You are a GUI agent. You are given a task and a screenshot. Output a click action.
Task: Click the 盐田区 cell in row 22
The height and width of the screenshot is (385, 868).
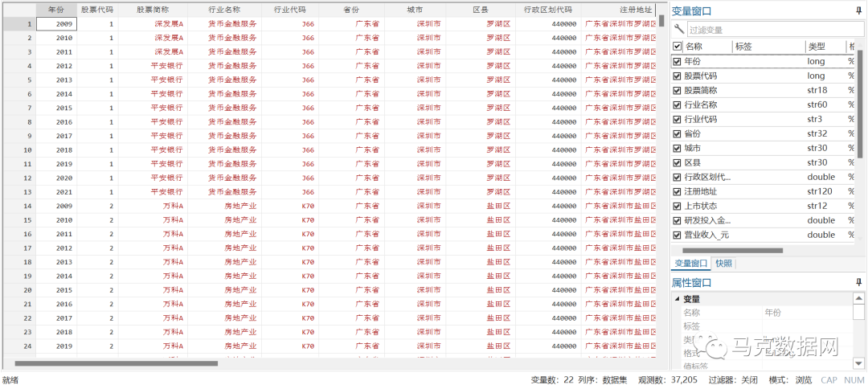click(x=481, y=318)
